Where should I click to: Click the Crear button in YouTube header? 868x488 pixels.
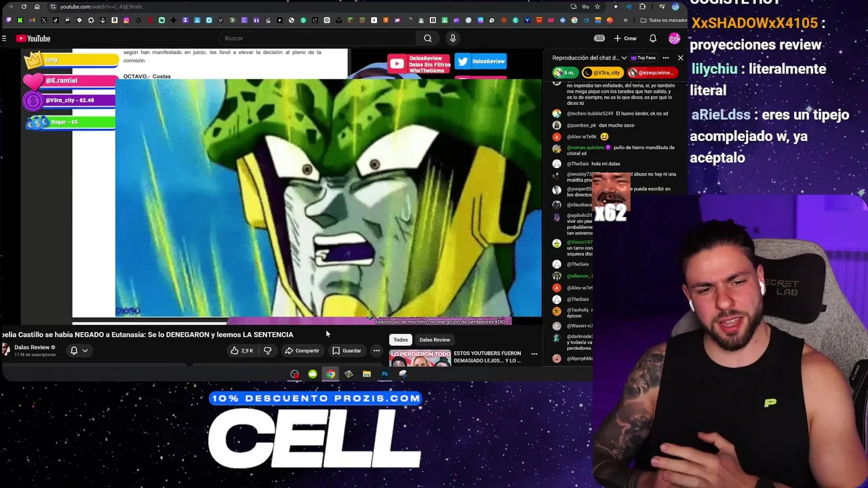[x=625, y=39]
